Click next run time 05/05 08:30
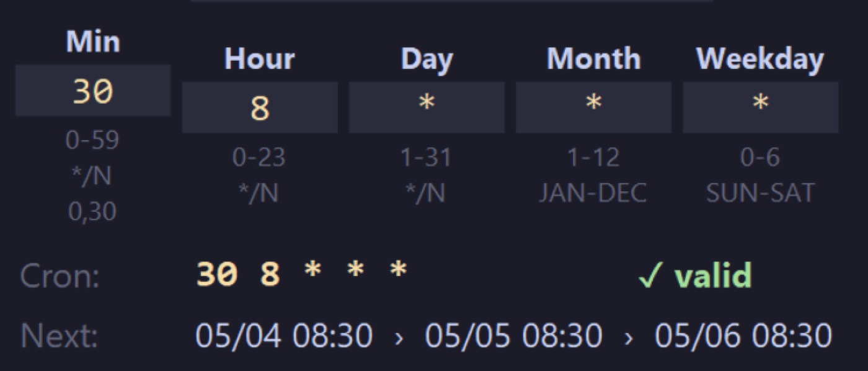 [513, 336]
